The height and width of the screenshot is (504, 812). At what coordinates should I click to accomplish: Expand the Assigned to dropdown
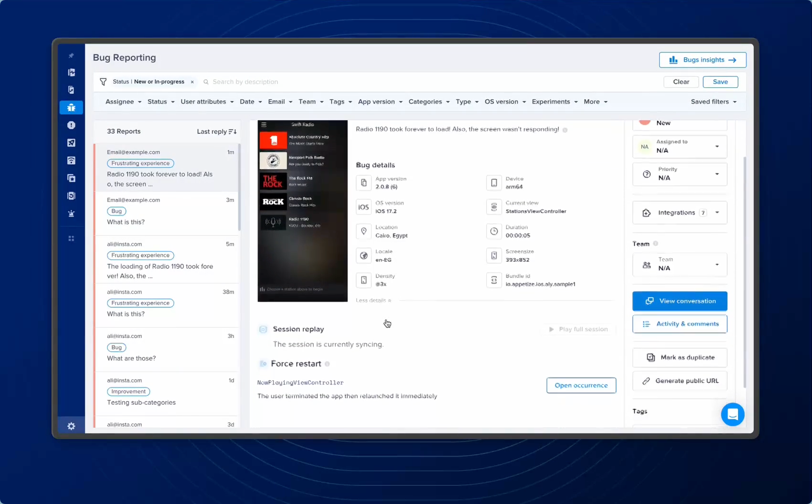716,147
